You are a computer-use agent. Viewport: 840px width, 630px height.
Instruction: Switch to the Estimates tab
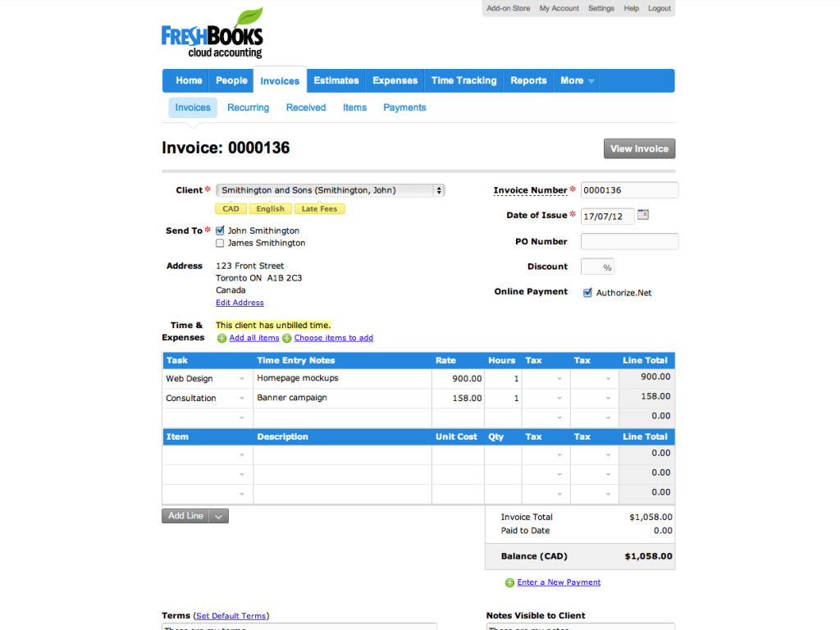(336, 80)
